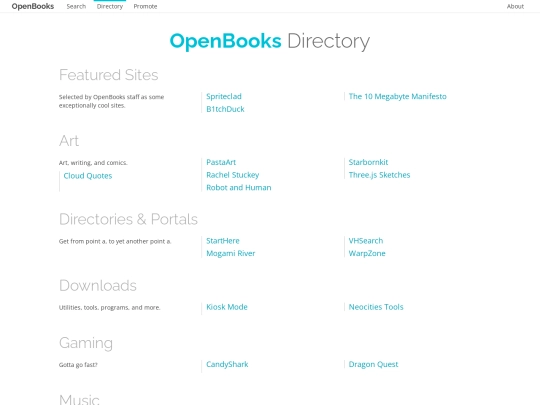Image resolution: width=540 pixels, height=405 pixels.
Task: Visit the WarpZone link
Action: click(x=367, y=253)
